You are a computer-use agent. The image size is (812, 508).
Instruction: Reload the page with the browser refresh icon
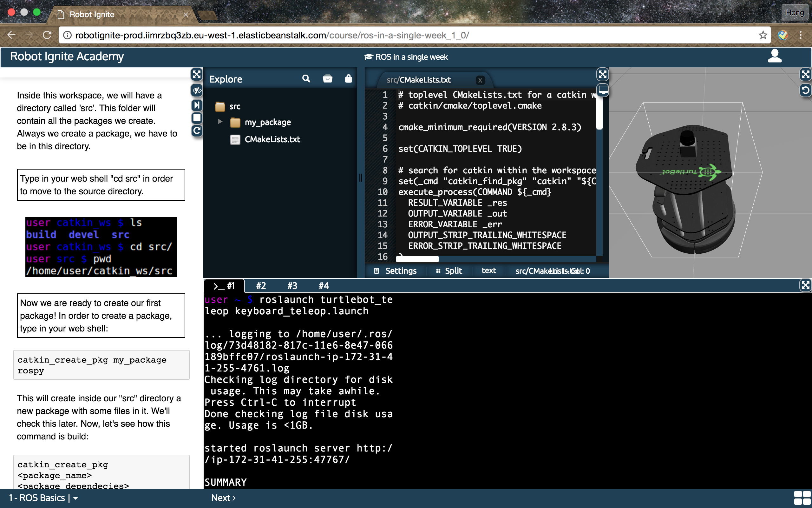pyautogui.click(x=47, y=35)
